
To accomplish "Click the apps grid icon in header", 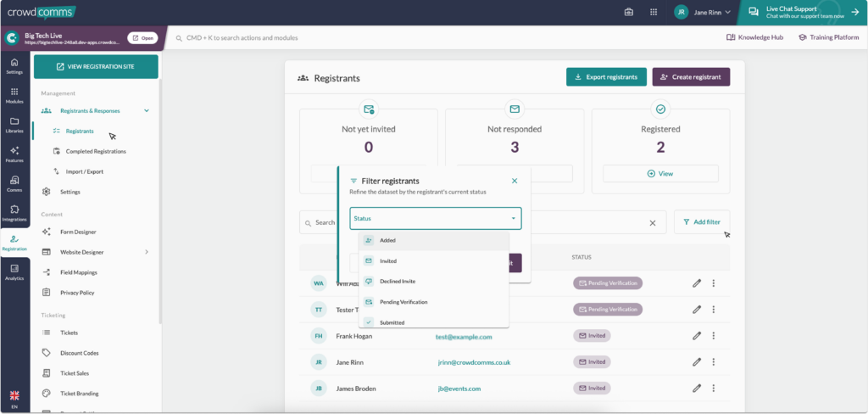I will [x=654, y=13].
